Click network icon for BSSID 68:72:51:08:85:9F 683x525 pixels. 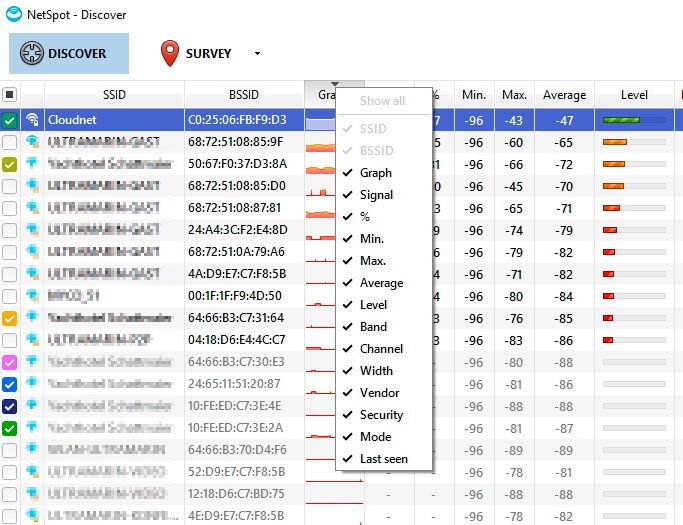pyautogui.click(x=32, y=141)
